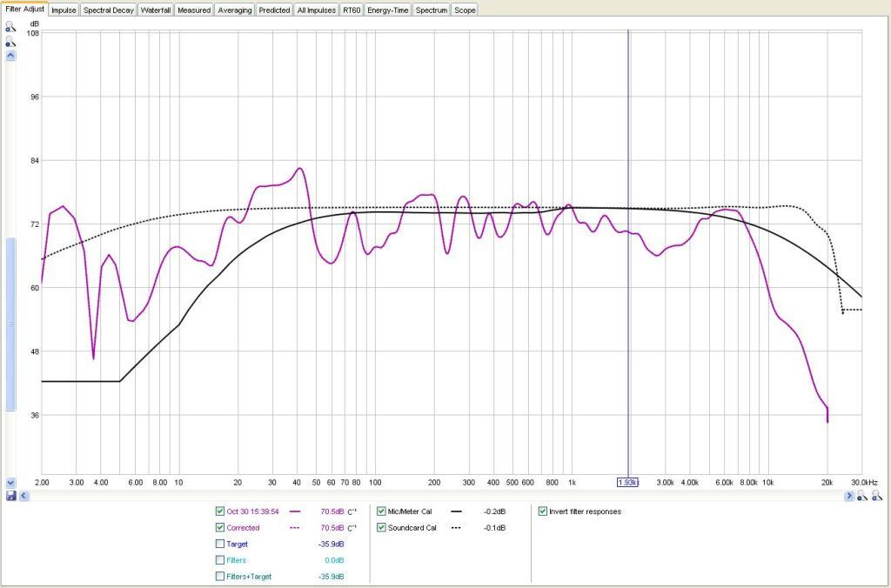Open the RT60 tab
Screen dimensions: 891x588
pos(352,10)
